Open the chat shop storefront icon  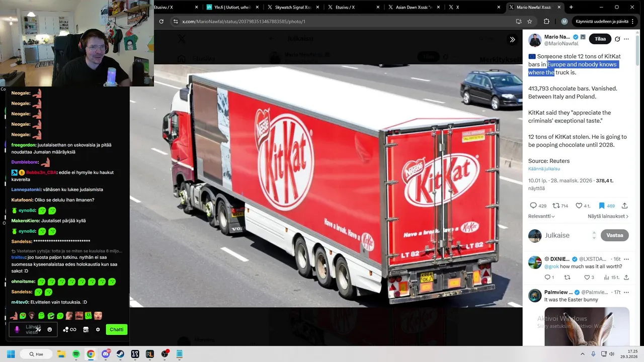click(x=86, y=329)
